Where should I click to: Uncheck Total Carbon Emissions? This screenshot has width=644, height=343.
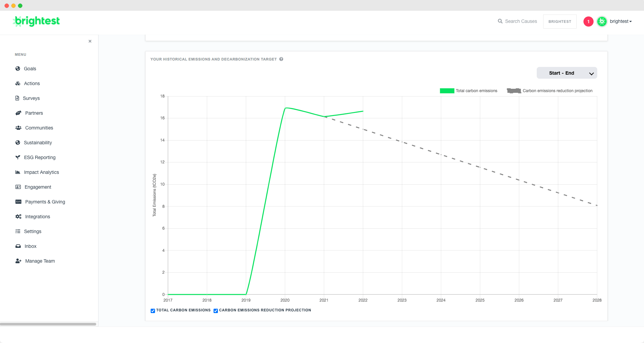[153, 311]
